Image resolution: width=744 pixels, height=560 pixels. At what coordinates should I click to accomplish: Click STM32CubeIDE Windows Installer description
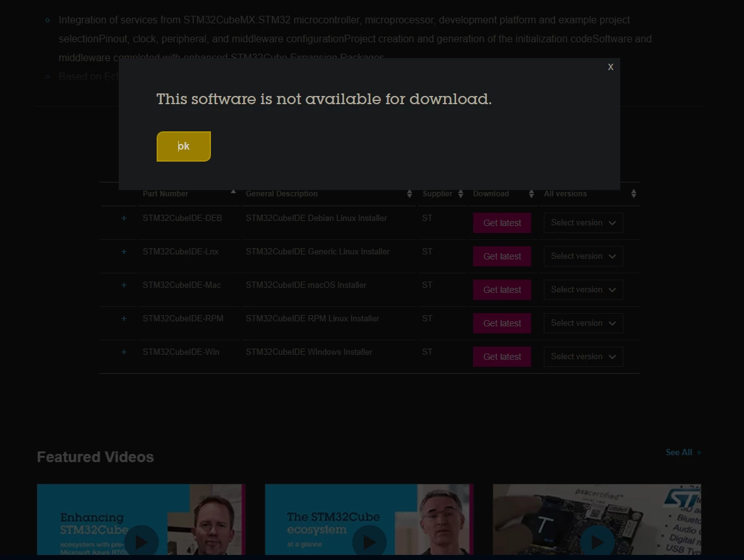pyautogui.click(x=309, y=352)
